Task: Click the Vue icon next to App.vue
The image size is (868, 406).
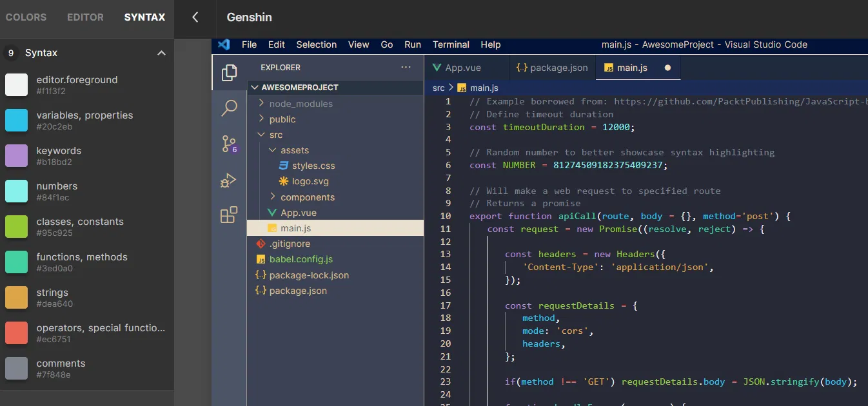Action: coord(272,212)
